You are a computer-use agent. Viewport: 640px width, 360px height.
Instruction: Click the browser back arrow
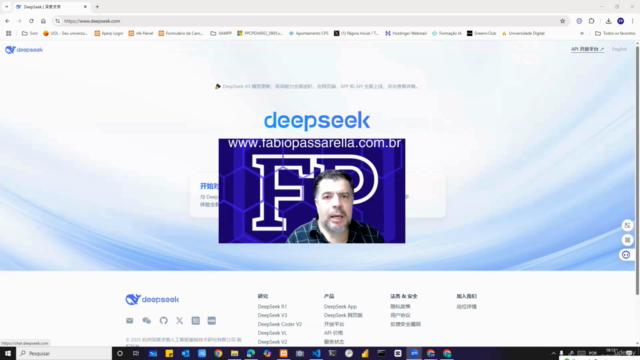pos(7,21)
